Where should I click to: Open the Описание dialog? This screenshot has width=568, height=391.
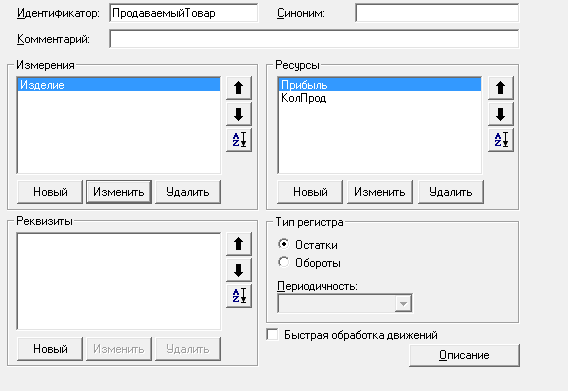pos(464,355)
